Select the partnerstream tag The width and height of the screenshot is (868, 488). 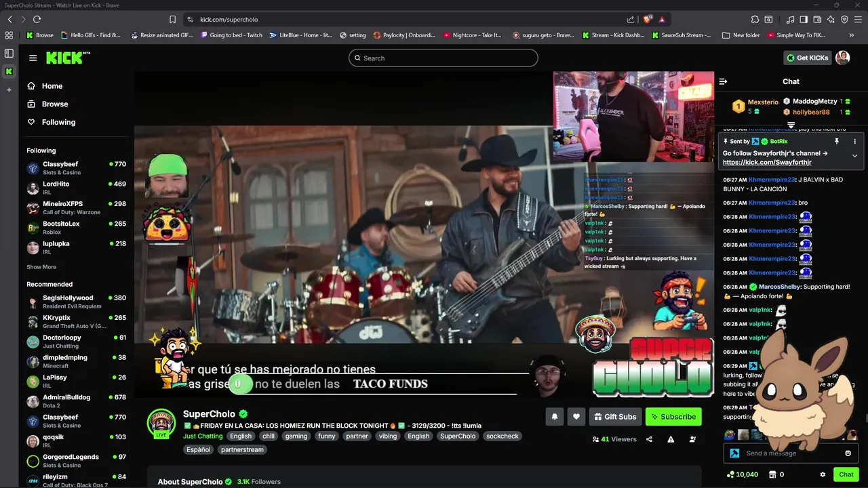click(x=242, y=449)
